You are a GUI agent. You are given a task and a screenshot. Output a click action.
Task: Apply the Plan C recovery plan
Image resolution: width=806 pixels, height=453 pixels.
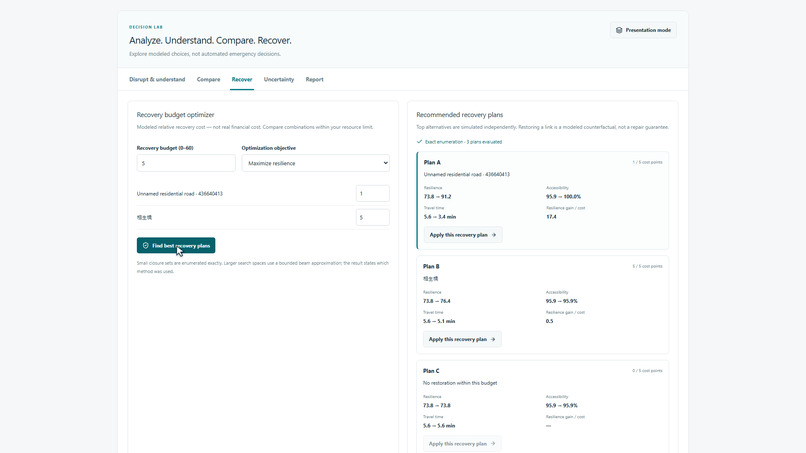pyautogui.click(x=462, y=444)
